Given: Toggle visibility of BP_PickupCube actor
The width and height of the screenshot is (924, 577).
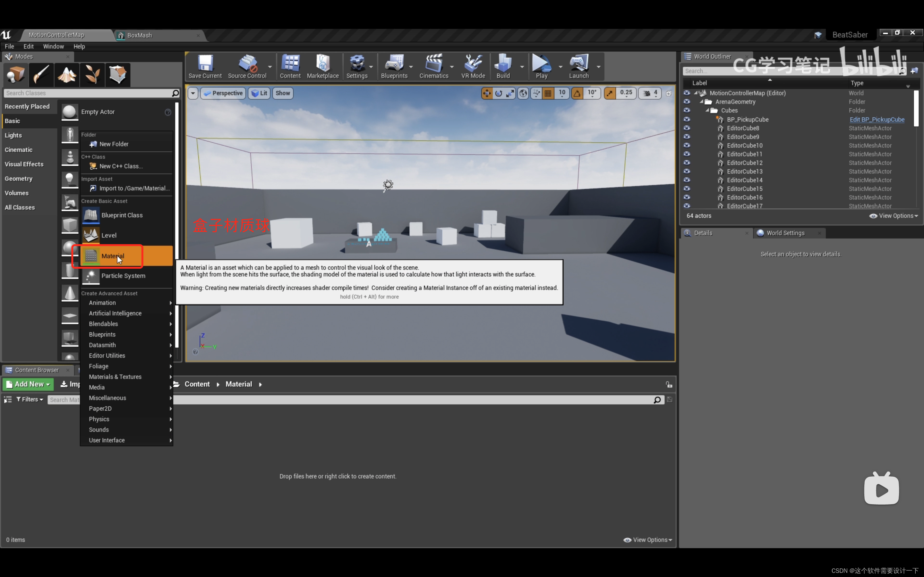Looking at the screenshot, I should pos(687,119).
